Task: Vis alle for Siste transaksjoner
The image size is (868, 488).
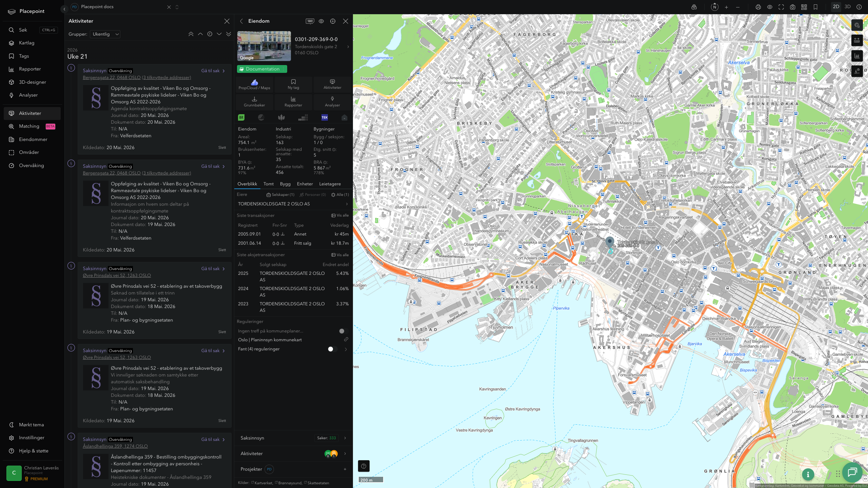Action: [x=340, y=216]
